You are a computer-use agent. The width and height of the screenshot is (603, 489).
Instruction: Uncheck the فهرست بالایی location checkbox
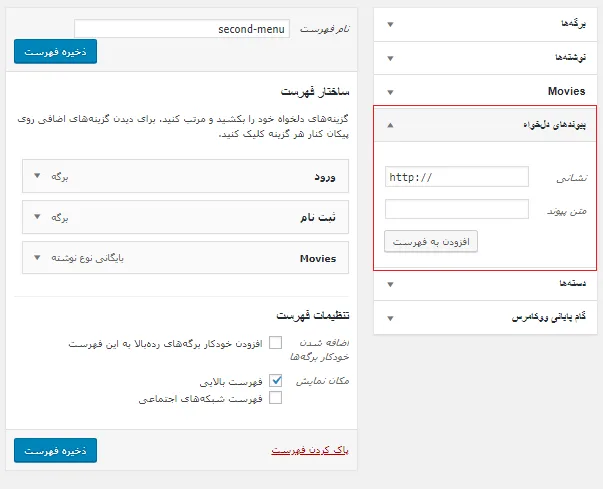click(275, 381)
